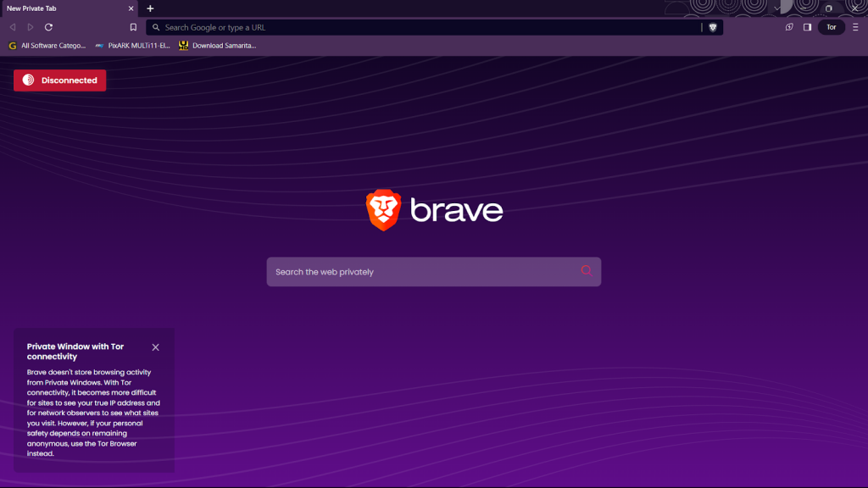Go forward using the forward arrow
The height and width of the screenshot is (488, 868).
pos(31,27)
